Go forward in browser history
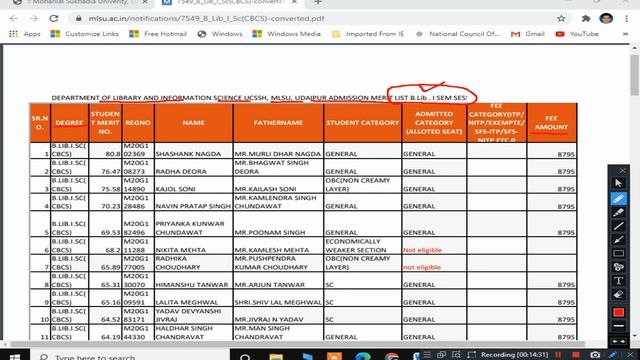Viewport: 640px width, 360px height. point(33,18)
